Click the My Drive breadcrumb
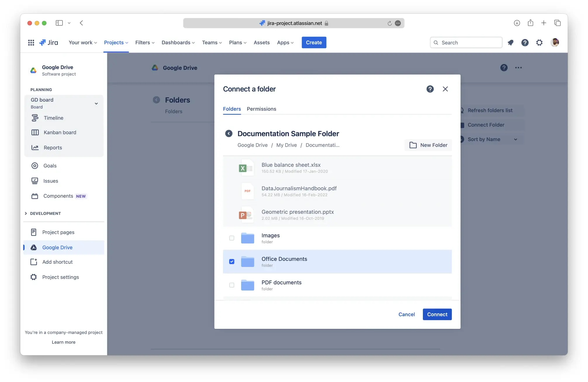The width and height of the screenshot is (588, 382). tap(286, 145)
